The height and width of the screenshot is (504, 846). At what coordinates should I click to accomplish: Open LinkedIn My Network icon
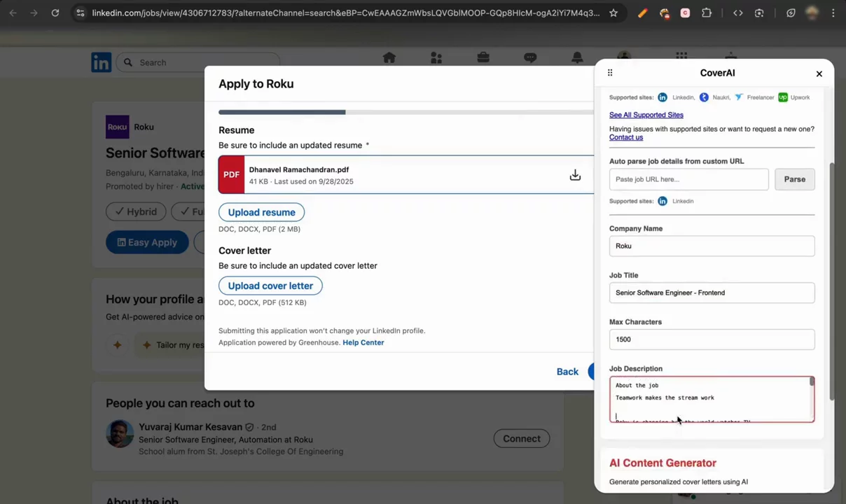(x=436, y=58)
